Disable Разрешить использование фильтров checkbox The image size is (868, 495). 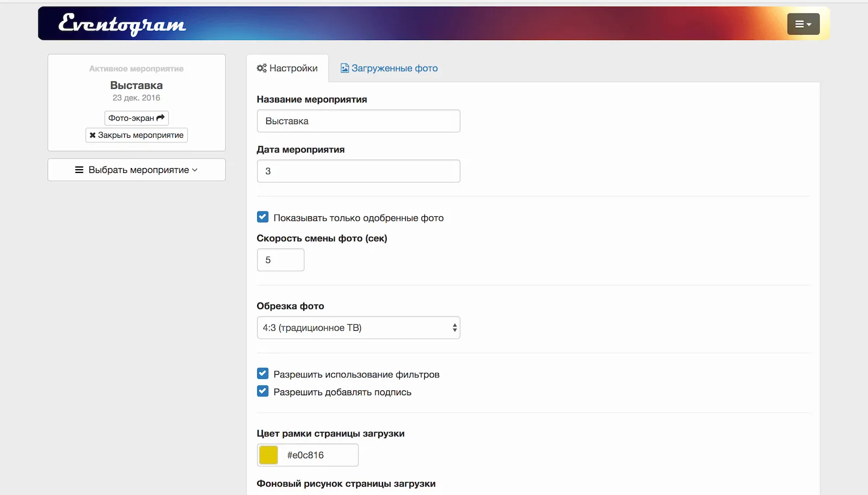click(263, 374)
